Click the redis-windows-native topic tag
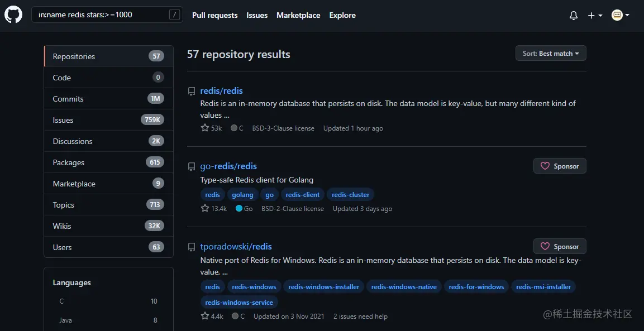This screenshot has height=331, width=644. 404,287
